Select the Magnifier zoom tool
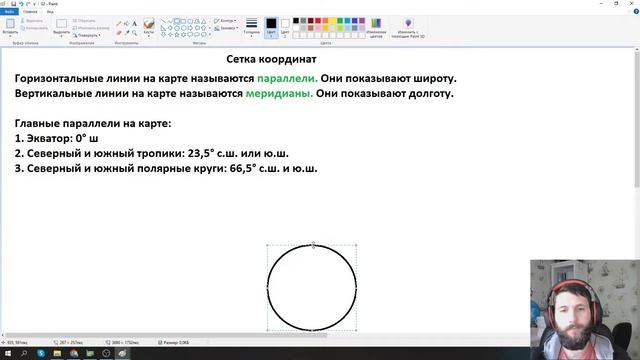 (134, 33)
